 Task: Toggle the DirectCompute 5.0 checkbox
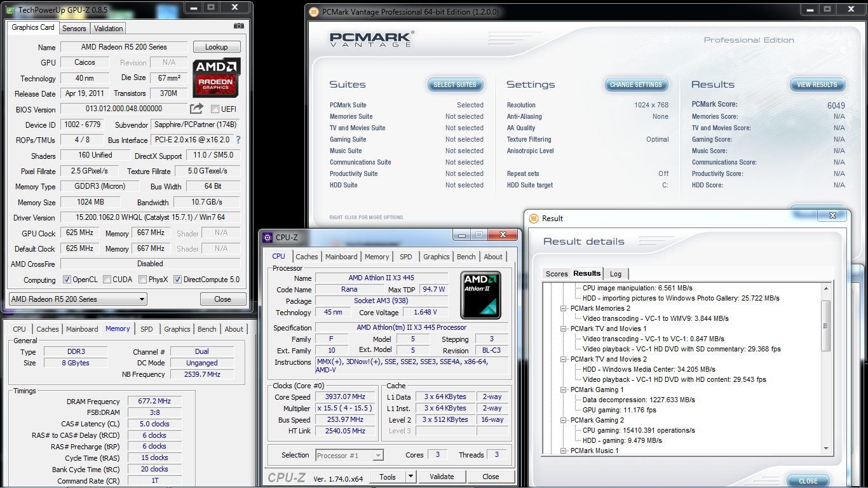177,280
